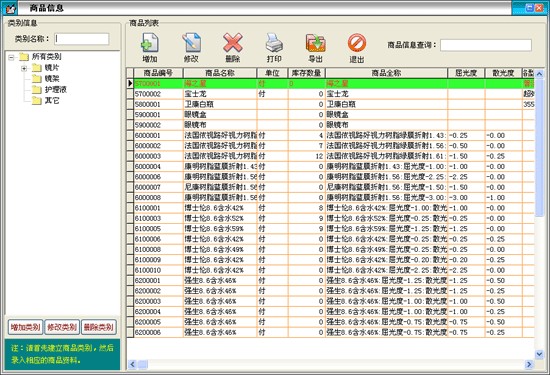Click stock quantity 12 cell
Image resolution: width=550 pixels, height=375 pixels.
(x=307, y=156)
